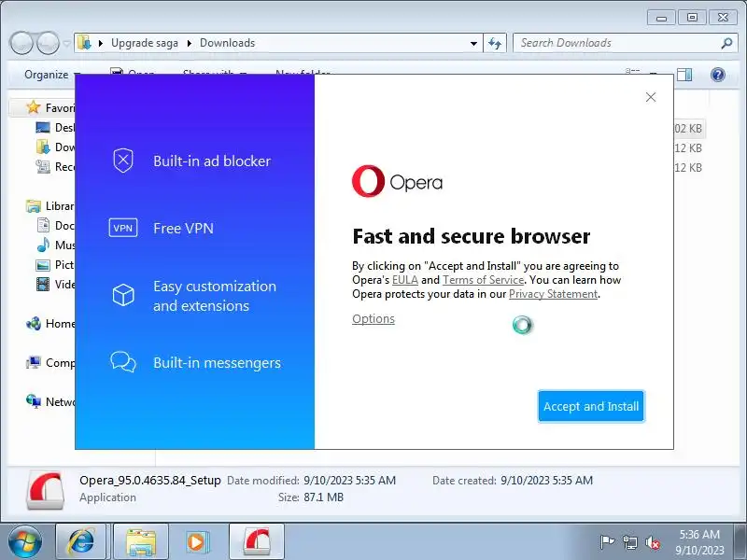Viewport: 747px width, 560px height.
Task: Select Homegroup in the navigation pane
Action: tap(50, 324)
